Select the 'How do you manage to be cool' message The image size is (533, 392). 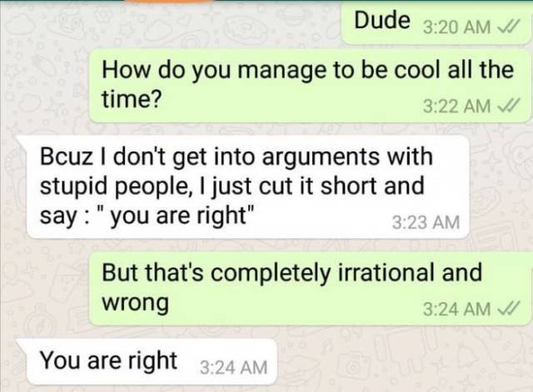[310, 86]
